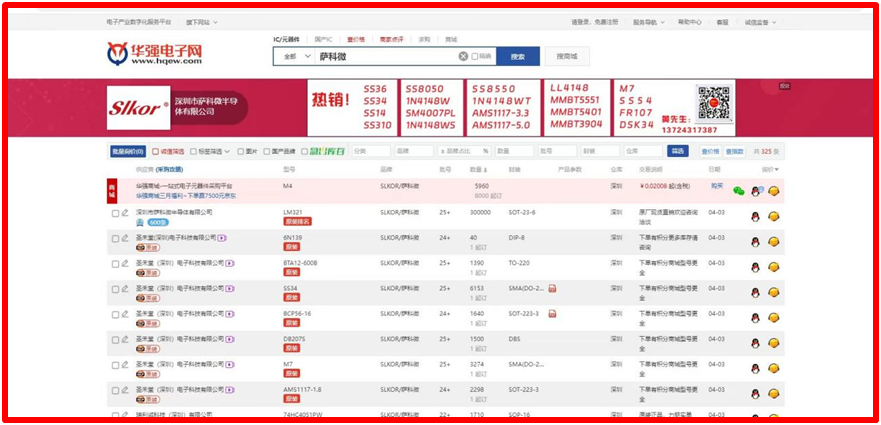
Task: Click the yellow chat bubble icon in the 6N139 row
Action: pyautogui.click(x=774, y=241)
